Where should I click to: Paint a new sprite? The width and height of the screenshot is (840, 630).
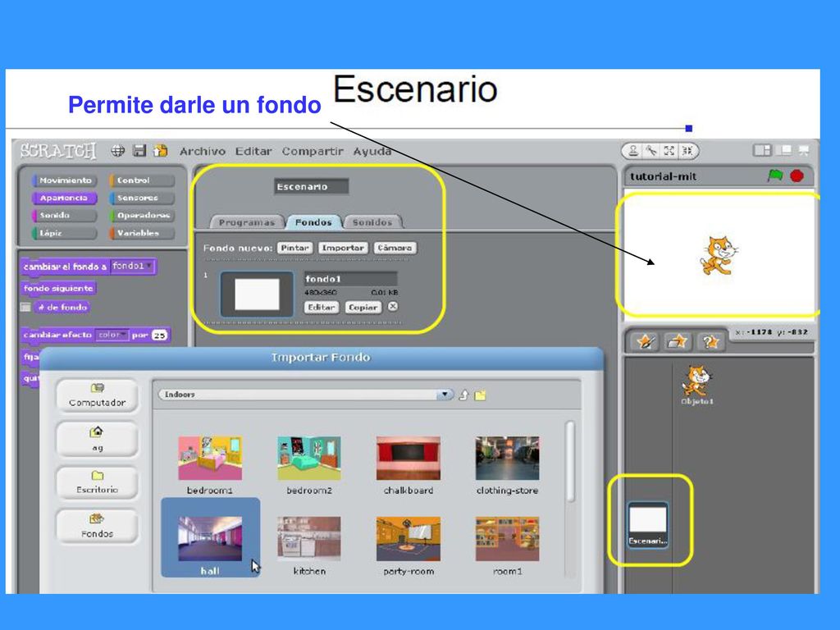click(646, 341)
